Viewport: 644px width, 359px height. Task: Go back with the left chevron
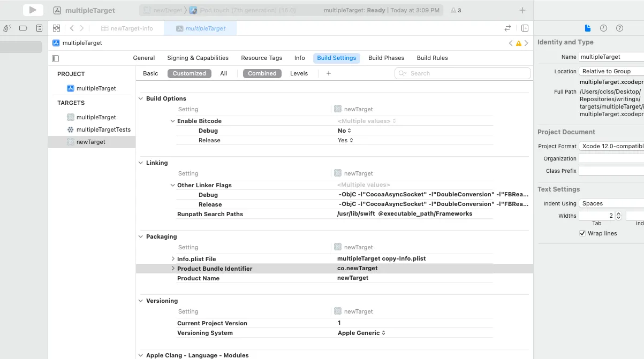point(72,28)
